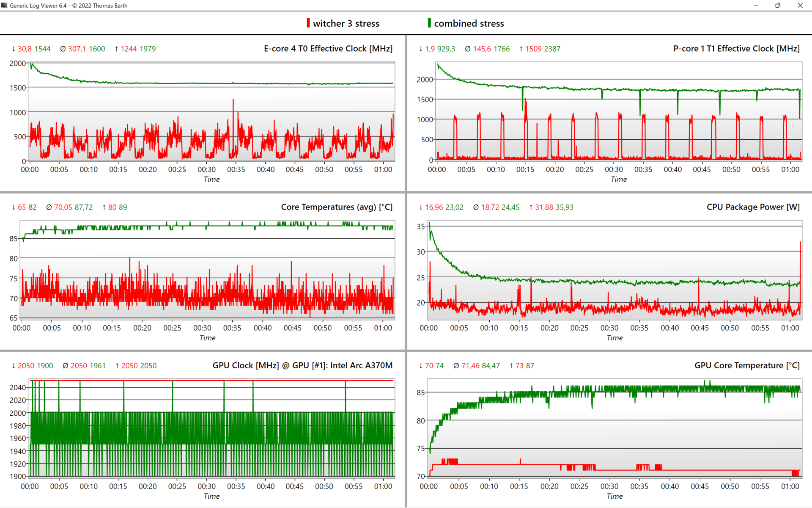Click the GPU Core Temperature chart title

[746, 365]
